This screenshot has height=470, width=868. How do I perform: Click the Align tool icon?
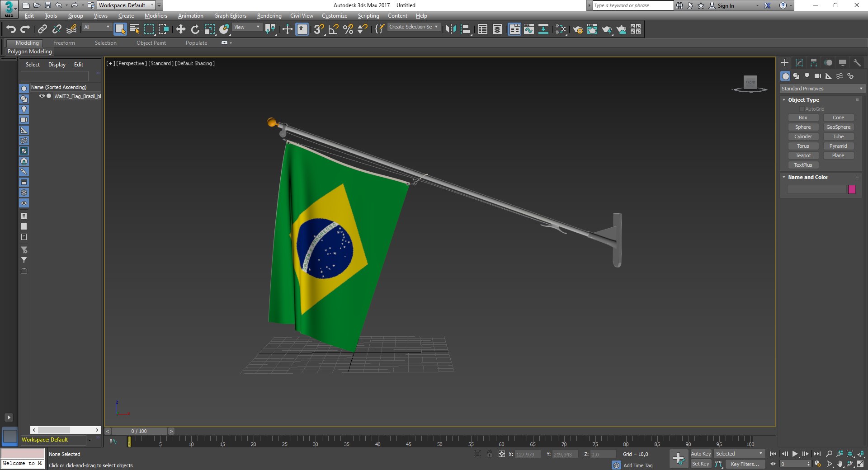click(466, 29)
